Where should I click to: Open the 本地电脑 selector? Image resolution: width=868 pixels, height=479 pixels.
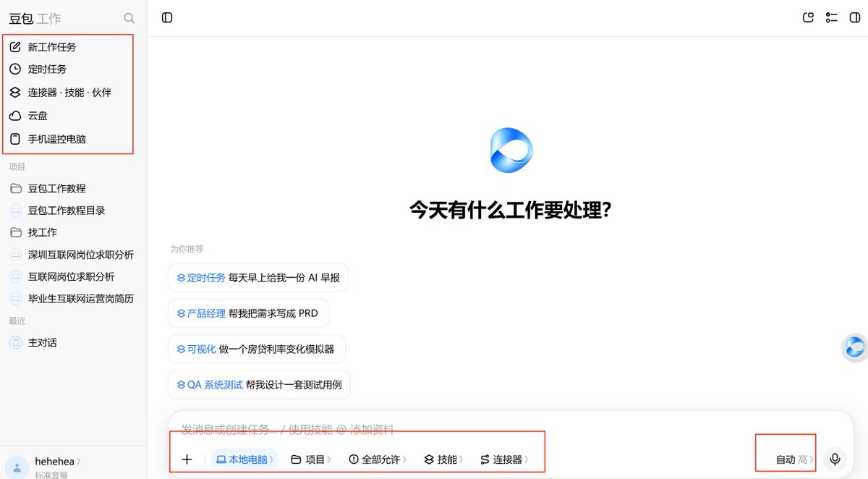(244, 459)
